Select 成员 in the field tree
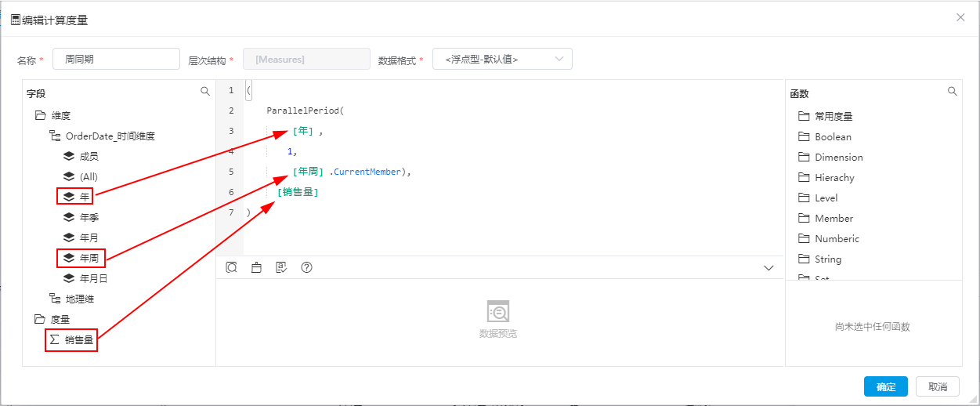980x406 pixels. 89,156
